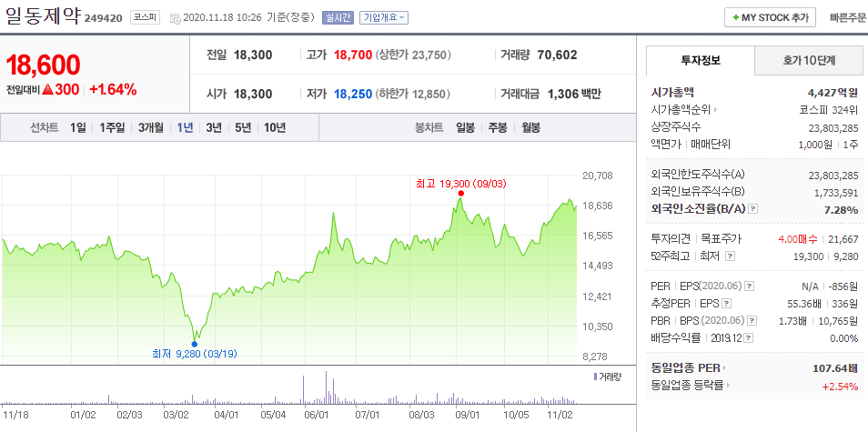This screenshot has height=432, width=868.
Task: Click the 목표주가 value 21,667
Action: pyautogui.click(x=843, y=239)
